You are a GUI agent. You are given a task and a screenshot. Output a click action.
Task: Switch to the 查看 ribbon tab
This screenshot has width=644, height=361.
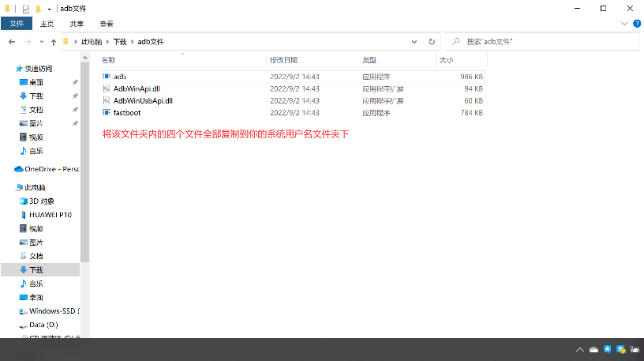click(106, 24)
